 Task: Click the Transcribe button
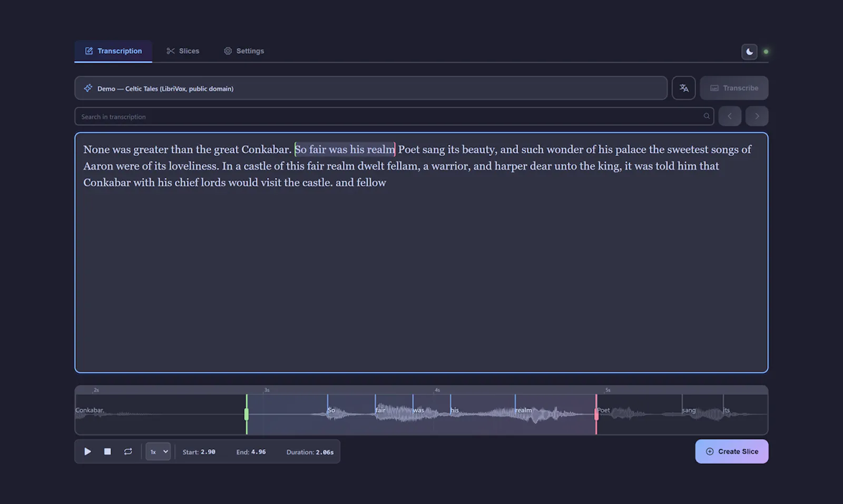point(734,88)
